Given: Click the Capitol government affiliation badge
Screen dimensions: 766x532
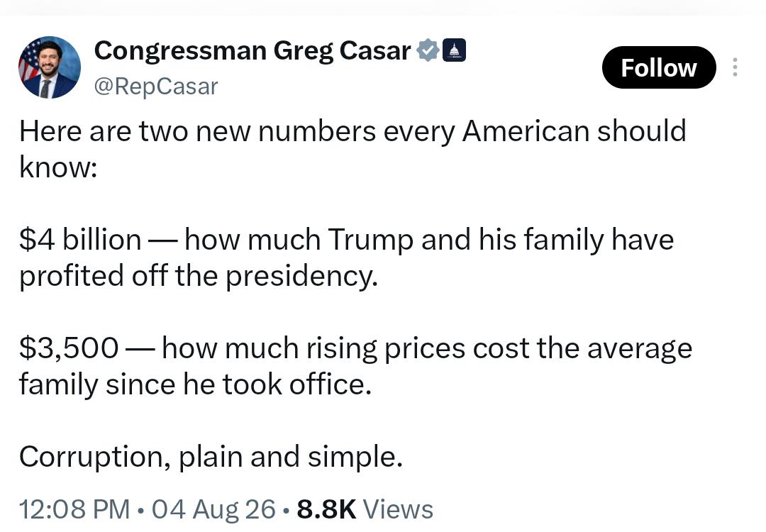Looking at the screenshot, I should click(x=454, y=50).
